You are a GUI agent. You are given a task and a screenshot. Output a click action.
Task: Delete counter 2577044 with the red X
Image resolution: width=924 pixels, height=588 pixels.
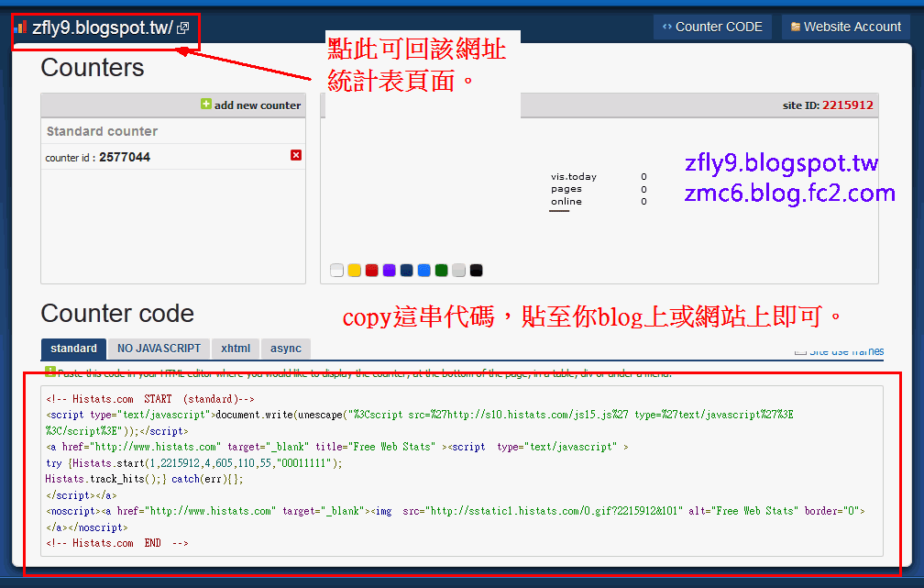click(x=296, y=155)
